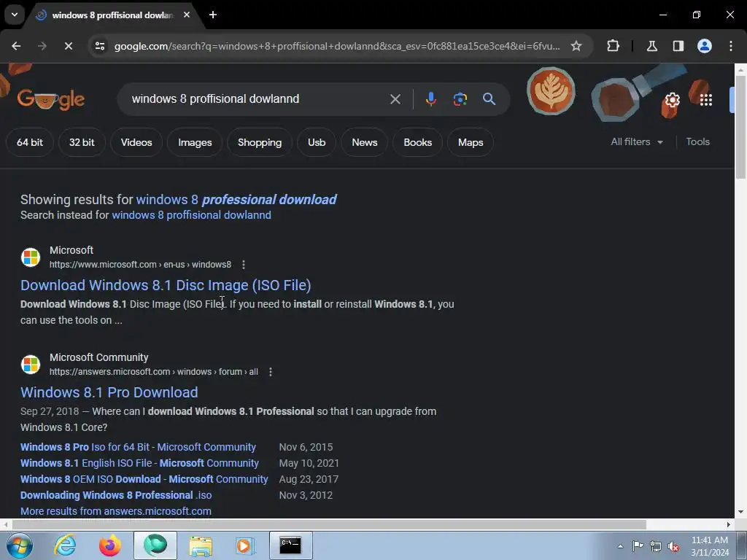Switch to Videos results
747x560 pixels.
click(x=136, y=142)
